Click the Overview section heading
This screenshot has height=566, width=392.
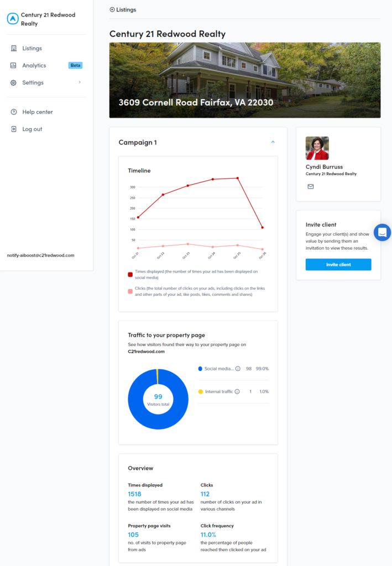click(x=140, y=468)
